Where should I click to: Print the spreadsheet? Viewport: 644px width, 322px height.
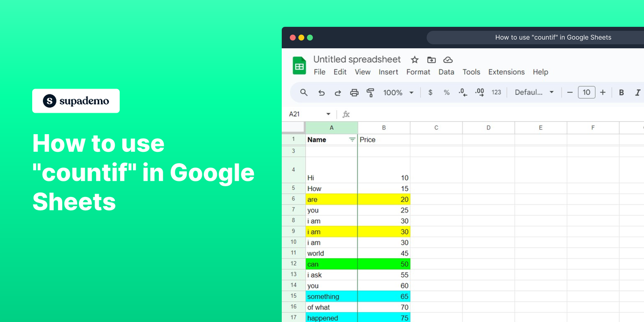[354, 92]
